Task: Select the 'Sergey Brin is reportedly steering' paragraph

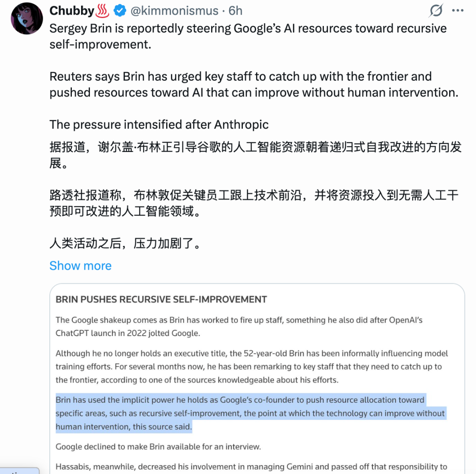Action: (x=248, y=37)
